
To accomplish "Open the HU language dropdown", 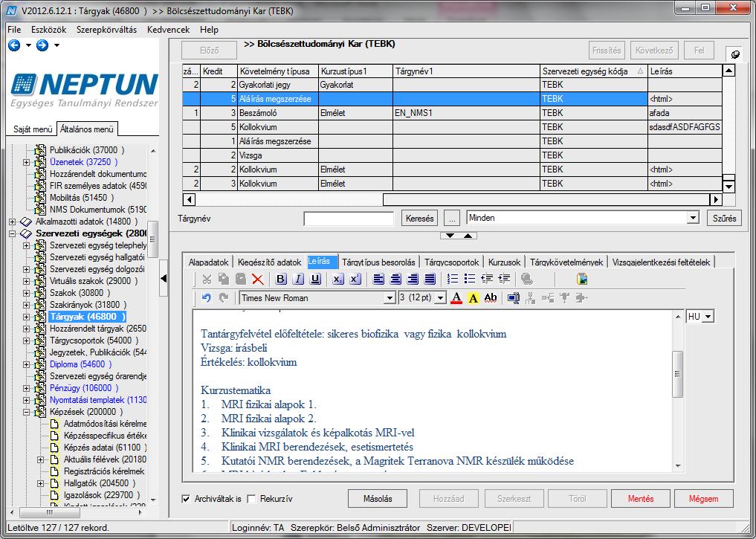I will (708, 317).
